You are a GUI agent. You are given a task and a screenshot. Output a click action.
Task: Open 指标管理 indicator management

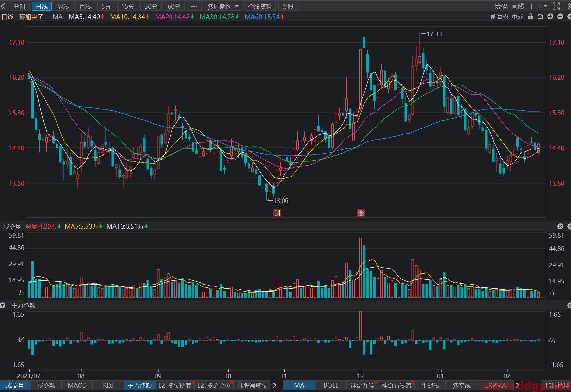pos(557,385)
